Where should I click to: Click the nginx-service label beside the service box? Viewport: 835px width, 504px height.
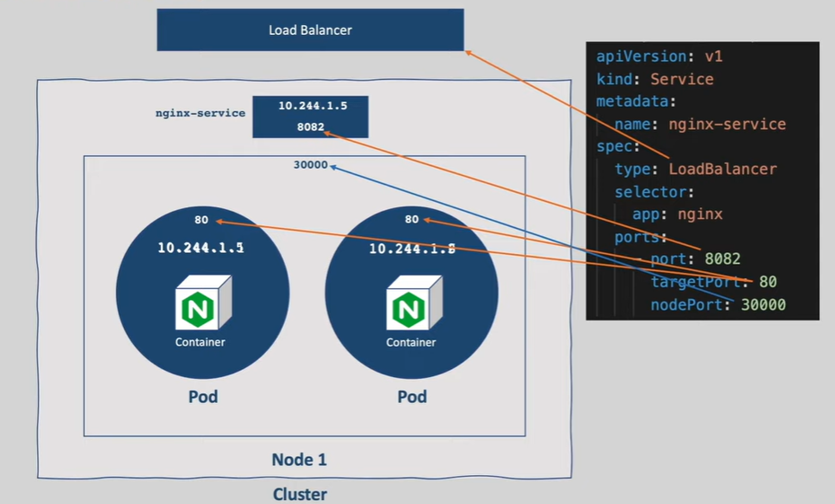[x=200, y=113]
